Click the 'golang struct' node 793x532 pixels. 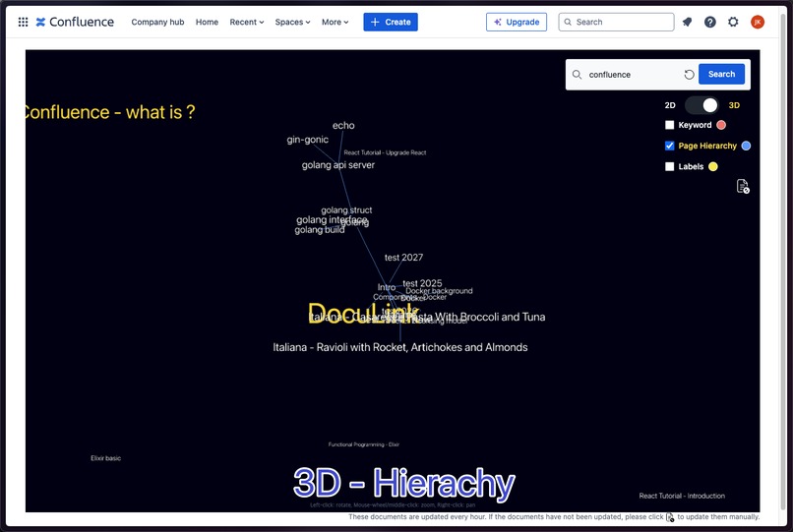point(346,209)
